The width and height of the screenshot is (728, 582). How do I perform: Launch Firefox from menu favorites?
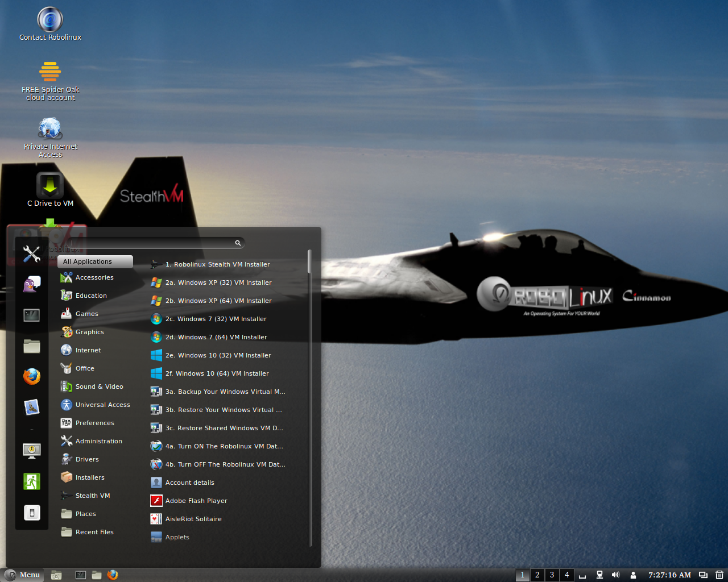click(x=32, y=376)
